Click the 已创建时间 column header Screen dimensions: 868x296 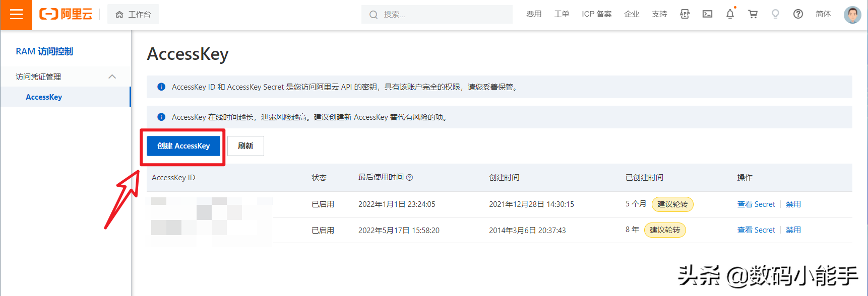coord(644,178)
